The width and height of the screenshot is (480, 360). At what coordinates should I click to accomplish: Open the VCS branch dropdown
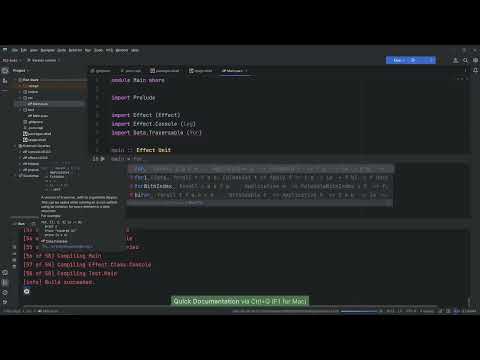pos(44,60)
